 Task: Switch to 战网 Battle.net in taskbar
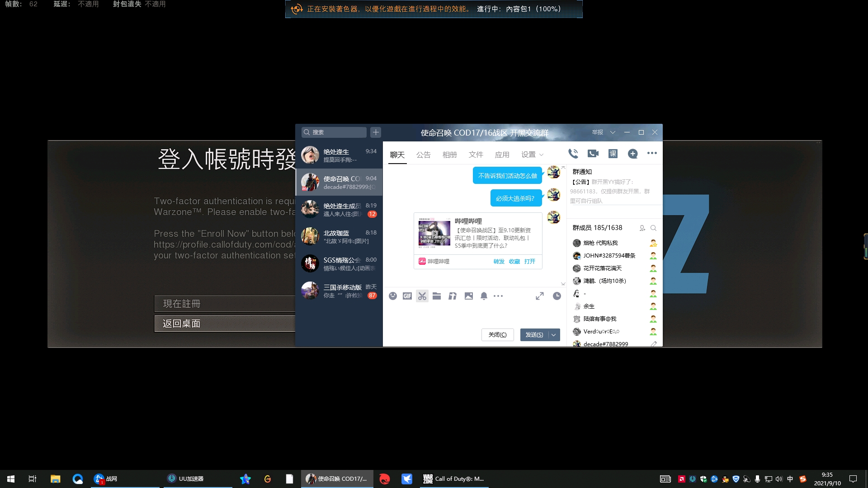[x=125, y=479]
